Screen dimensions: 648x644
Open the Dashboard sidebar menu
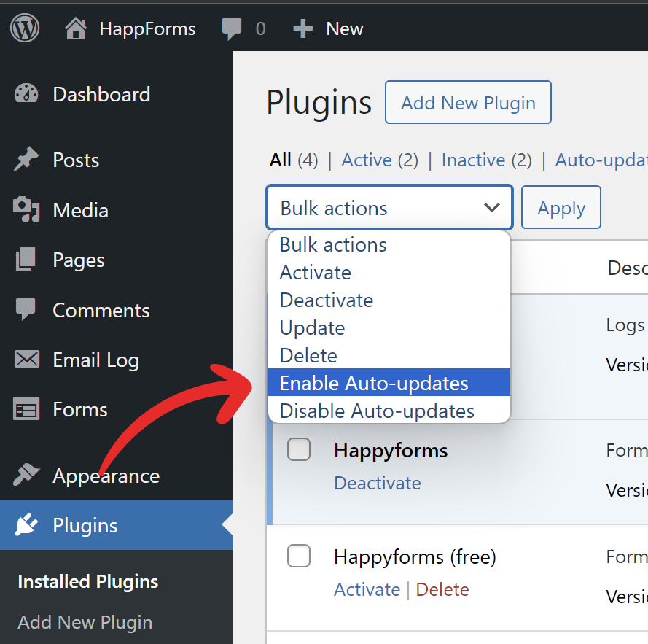click(x=117, y=94)
